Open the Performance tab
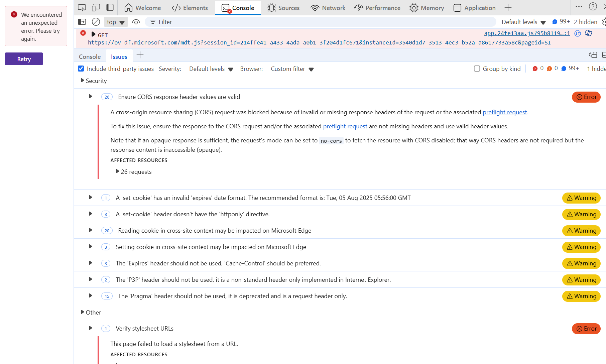The image size is (606, 364). click(377, 8)
